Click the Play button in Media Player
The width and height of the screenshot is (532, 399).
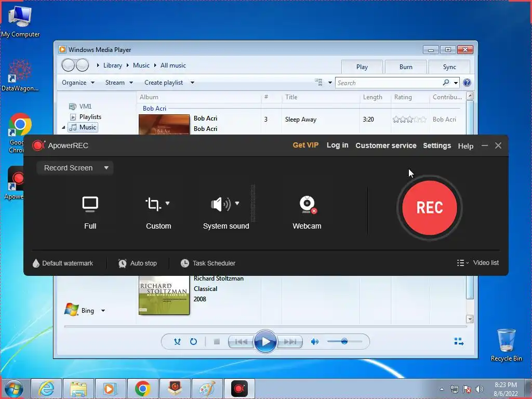[x=265, y=341]
